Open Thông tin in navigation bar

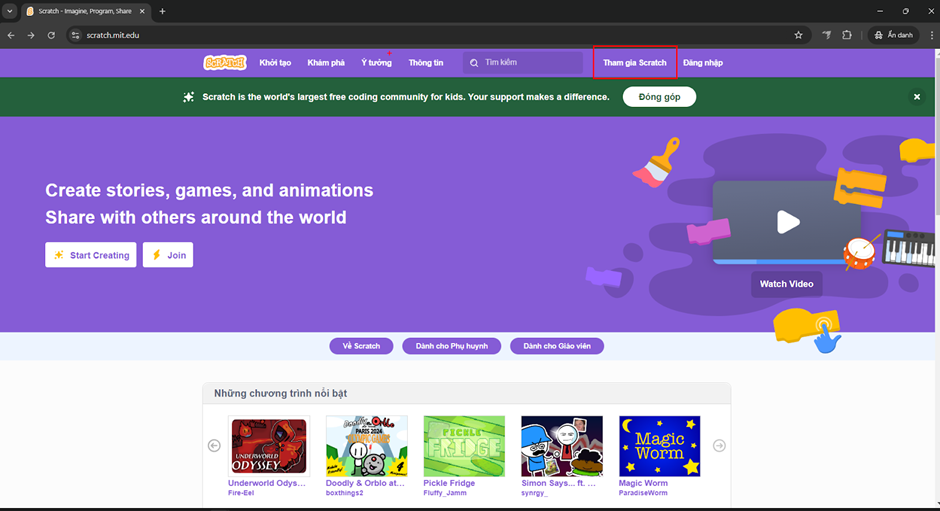426,62
